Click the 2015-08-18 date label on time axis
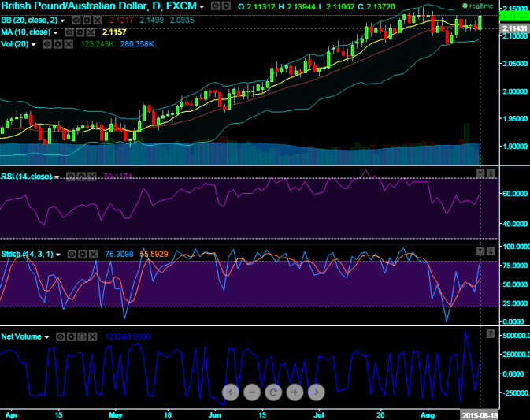Image resolution: width=530 pixels, height=420 pixels. click(480, 415)
